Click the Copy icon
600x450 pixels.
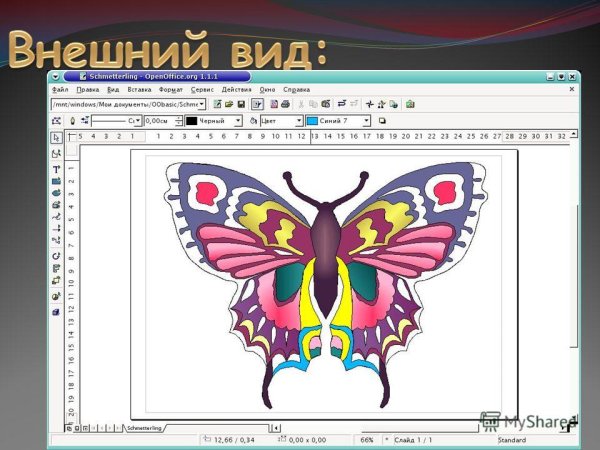point(313,104)
